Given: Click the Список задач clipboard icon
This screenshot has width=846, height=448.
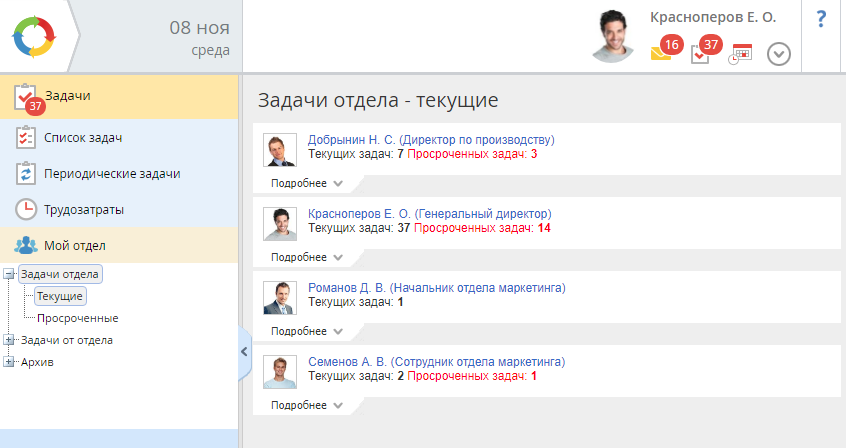Looking at the screenshot, I should [x=26, y=137].
